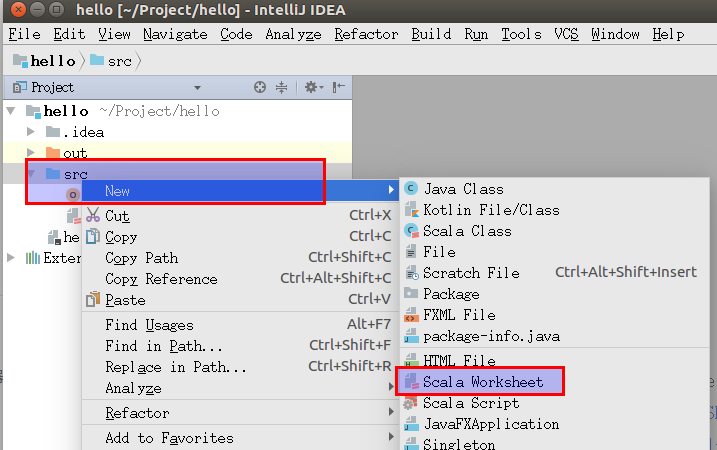The image size is (717, 450).
Task: Click the Scratch File icon
Action: tap(412, 273)
